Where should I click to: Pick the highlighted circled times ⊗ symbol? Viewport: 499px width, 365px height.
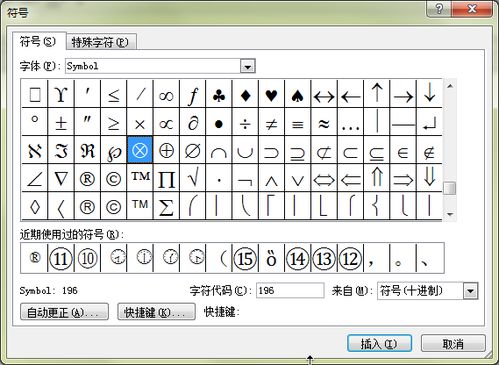click(140, 150)
